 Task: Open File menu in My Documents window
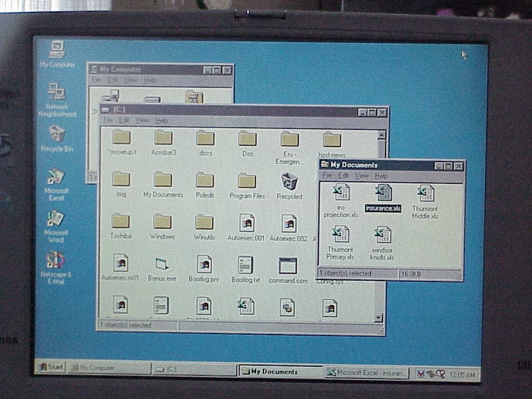tap(327, 176)
